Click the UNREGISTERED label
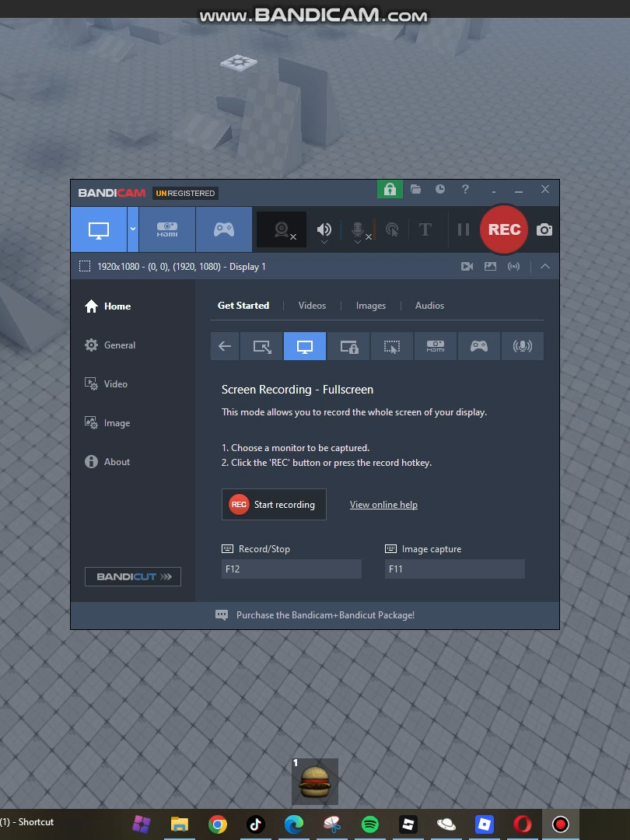 pyautogui.click(x=185, y=193)
